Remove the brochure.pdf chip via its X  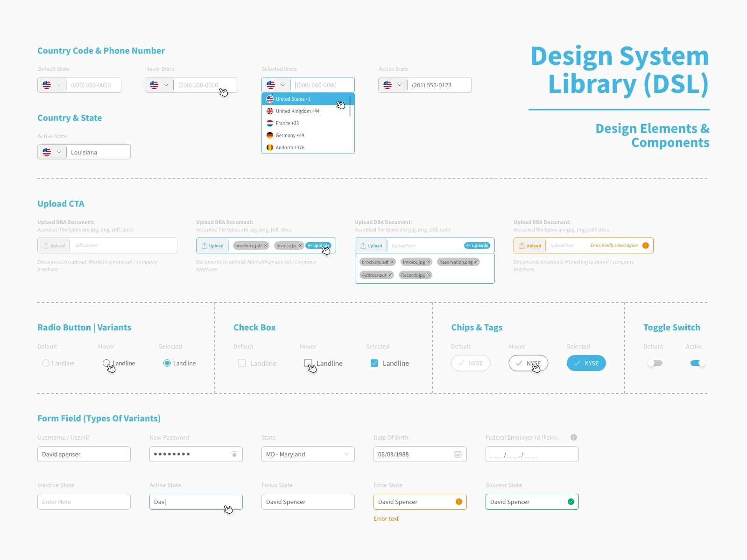(x=265, y=245)
